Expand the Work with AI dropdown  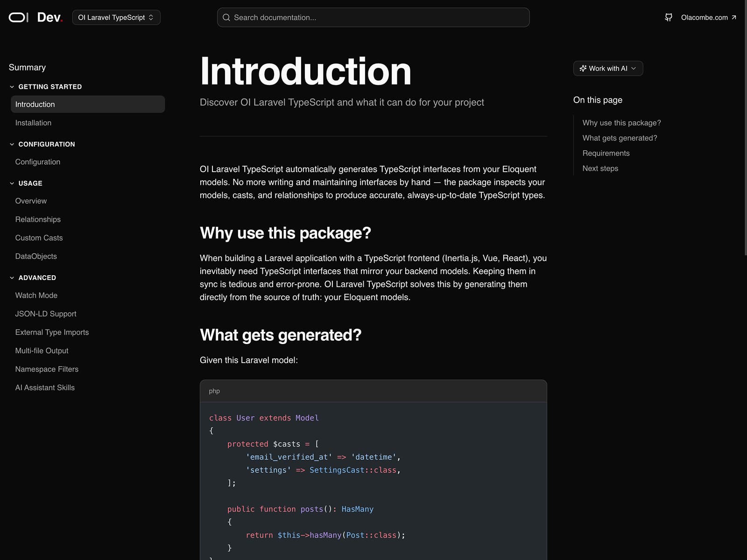[x=608, y=68]
